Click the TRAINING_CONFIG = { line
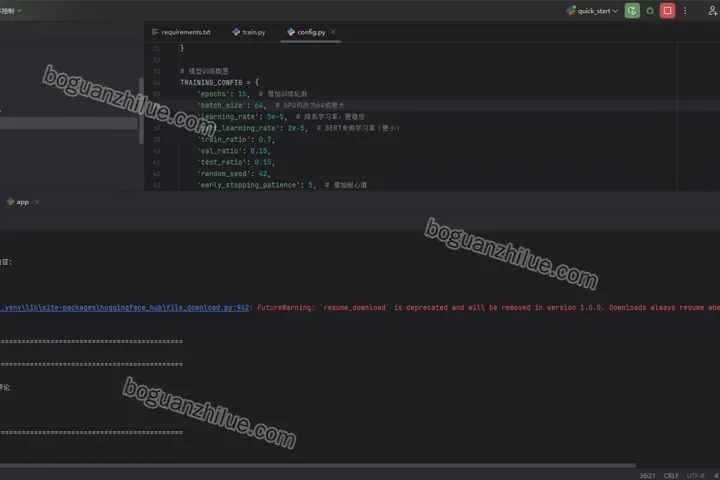Screen dimensions: 720x480 pyautogui.click(x=219, y=82)
